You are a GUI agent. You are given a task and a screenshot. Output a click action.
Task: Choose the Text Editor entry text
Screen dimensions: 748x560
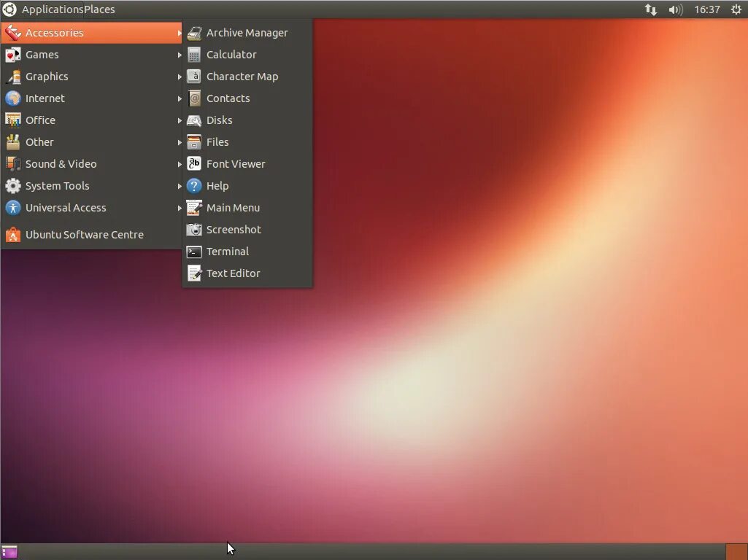coord(234,273)
